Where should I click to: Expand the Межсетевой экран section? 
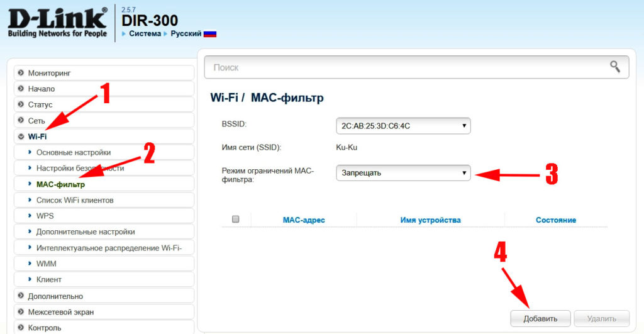(104, 312)
